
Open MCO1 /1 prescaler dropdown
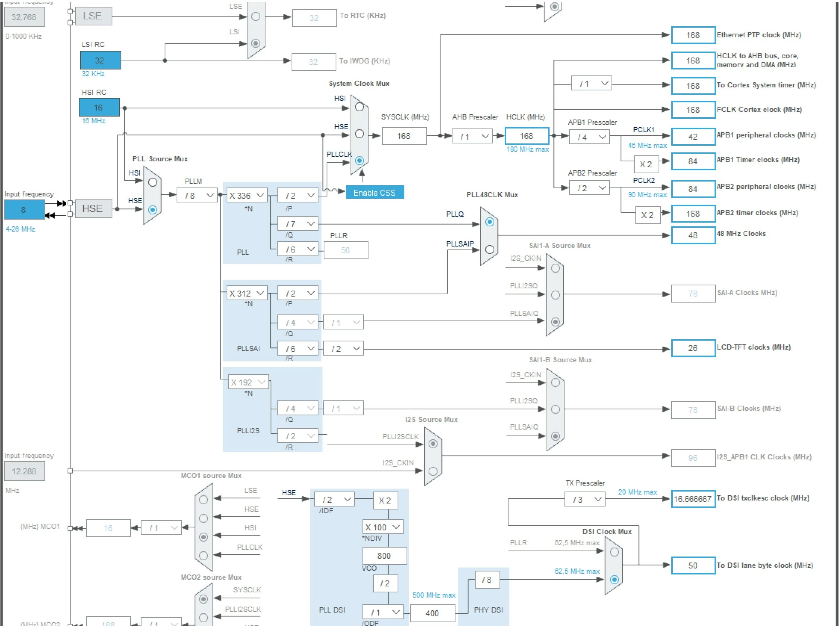click(161, 527)
